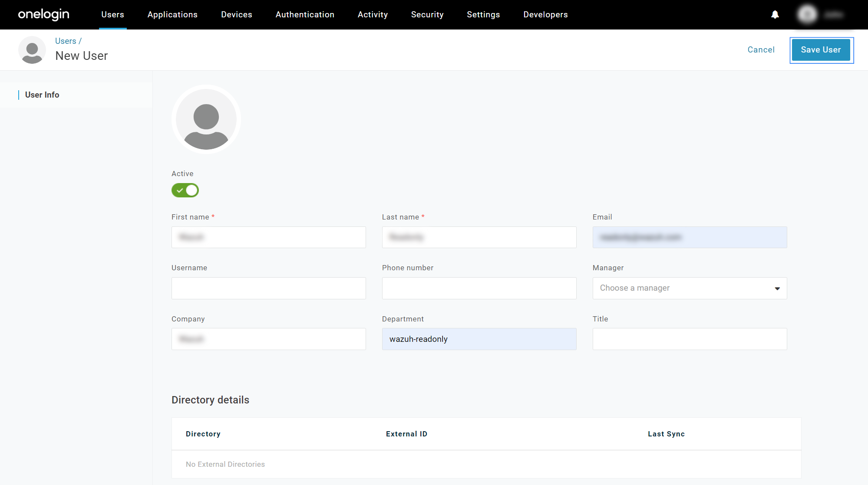Click the Save User button

pyautogui.click(x=821, y=50)
